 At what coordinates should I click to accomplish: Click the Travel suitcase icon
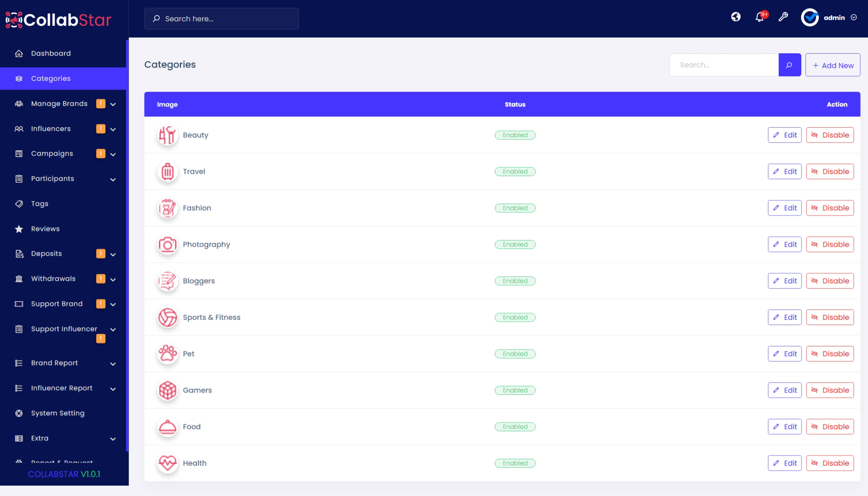tap(168, 172)
